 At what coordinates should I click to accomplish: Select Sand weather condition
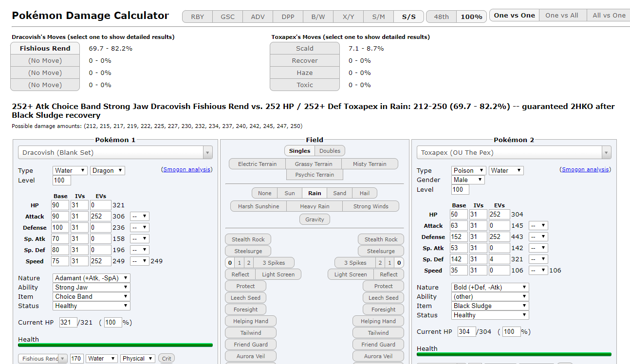coord(339,193)
